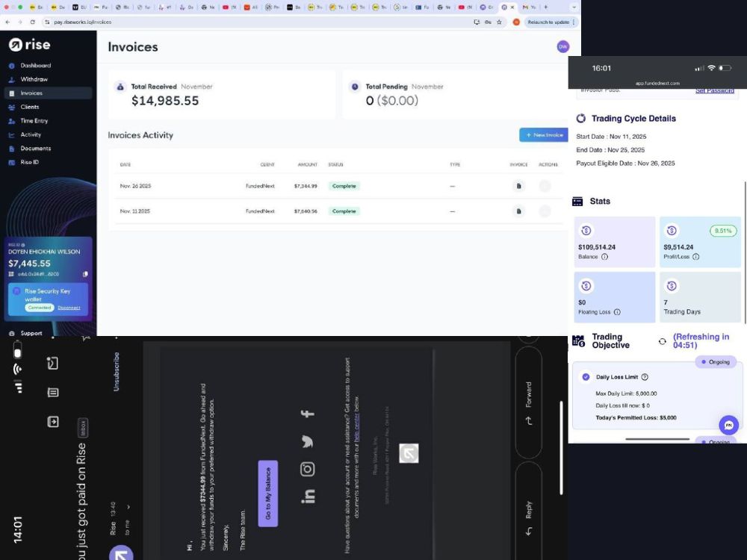
Task: Click the Connected status badge
Action: 40,308
